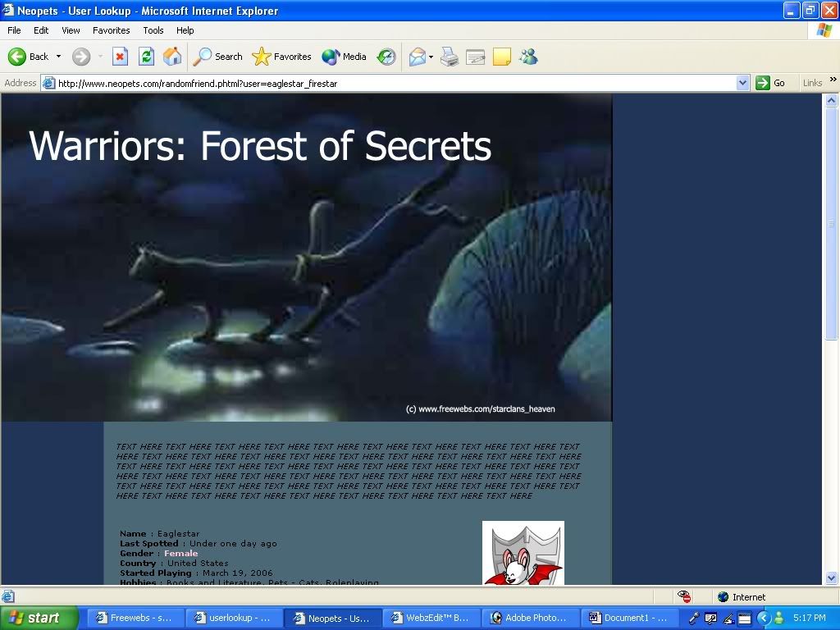This screenshot has height=630, width=840.
Task: Click the Warriors: Forest of Secrets heading
Action: point(260,146)
